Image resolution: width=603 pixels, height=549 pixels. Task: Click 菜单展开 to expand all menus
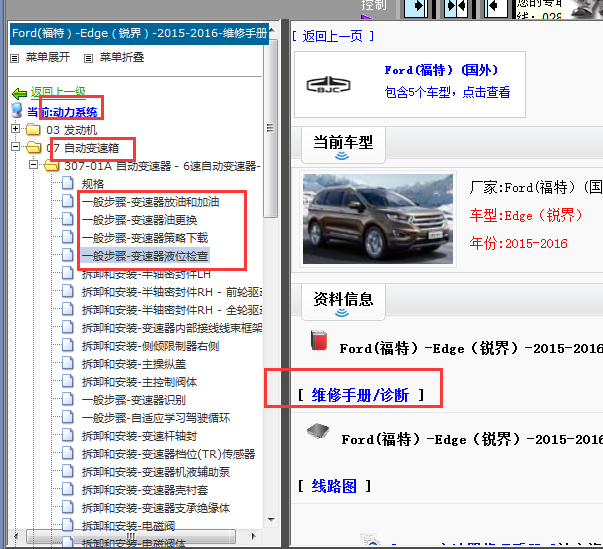point(48,57)
